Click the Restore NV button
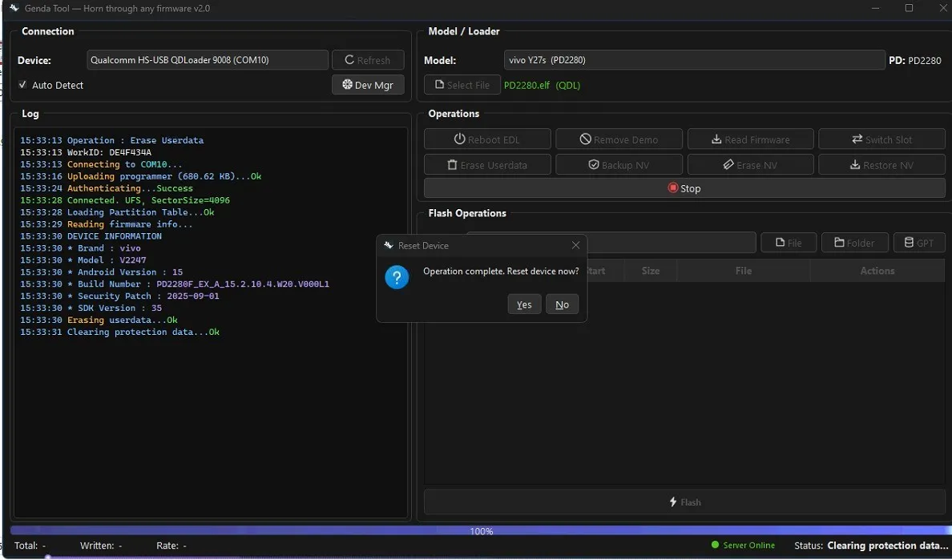 coord(881,165)
